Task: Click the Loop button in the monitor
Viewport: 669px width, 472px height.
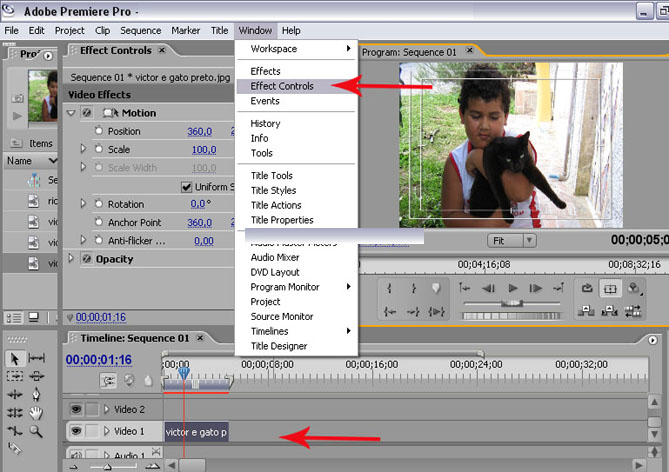Action: tap(587, 288)
